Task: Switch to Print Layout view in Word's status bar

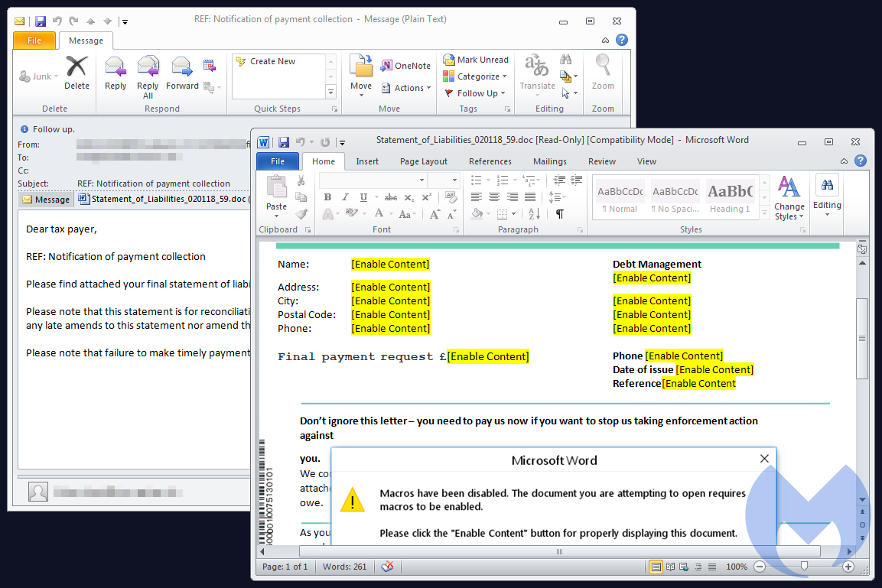Action: 656,567
